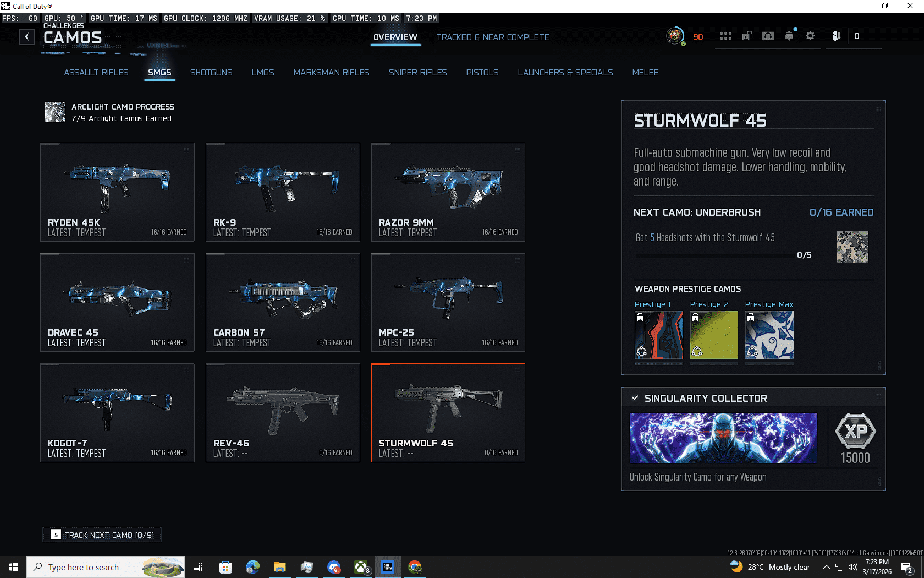Select the locked Prestige 2 camo
Image resolution: width=924 pixels, height=578 pixels.
pos(714,335)
